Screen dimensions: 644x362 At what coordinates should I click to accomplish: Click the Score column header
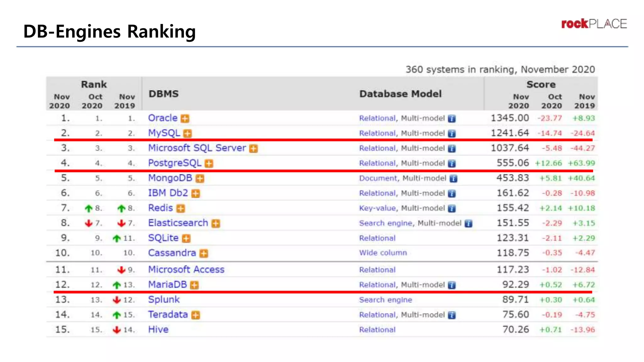541,84
